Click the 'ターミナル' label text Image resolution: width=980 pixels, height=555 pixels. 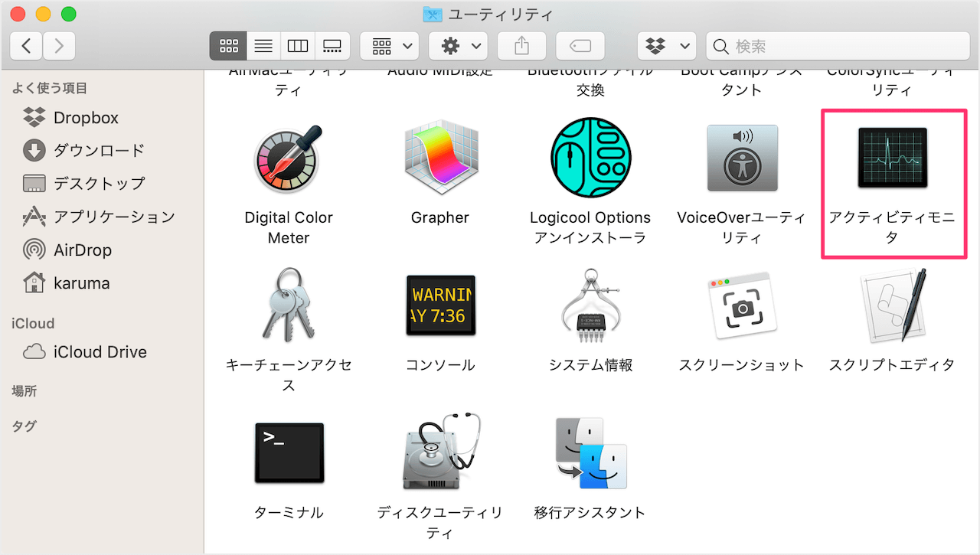pos(289,513)
